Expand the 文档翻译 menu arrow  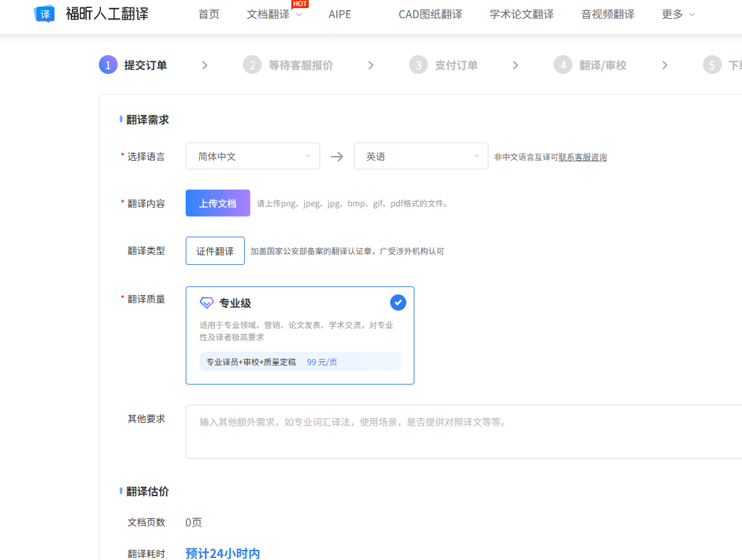click(x=299, y=15)
